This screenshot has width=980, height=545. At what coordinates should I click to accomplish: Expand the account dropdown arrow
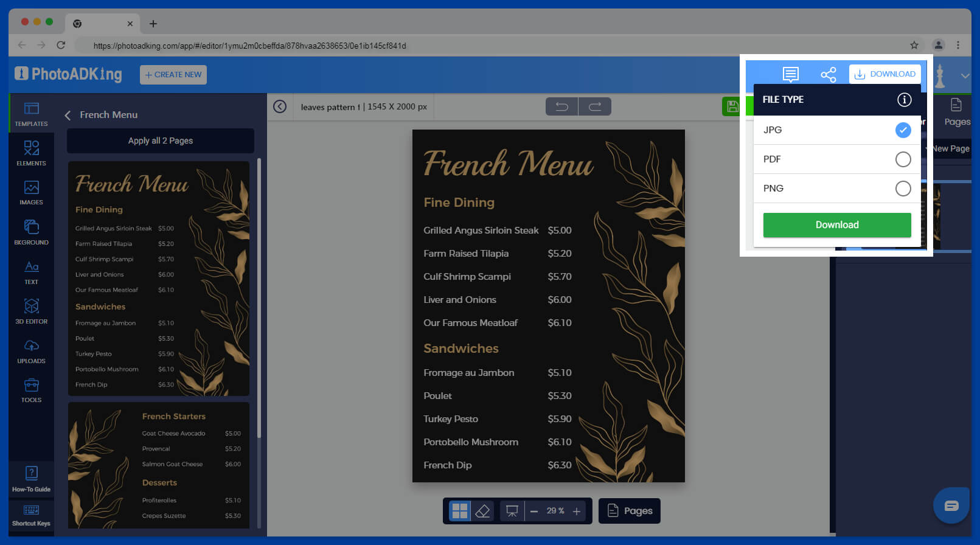coord(965,76)
